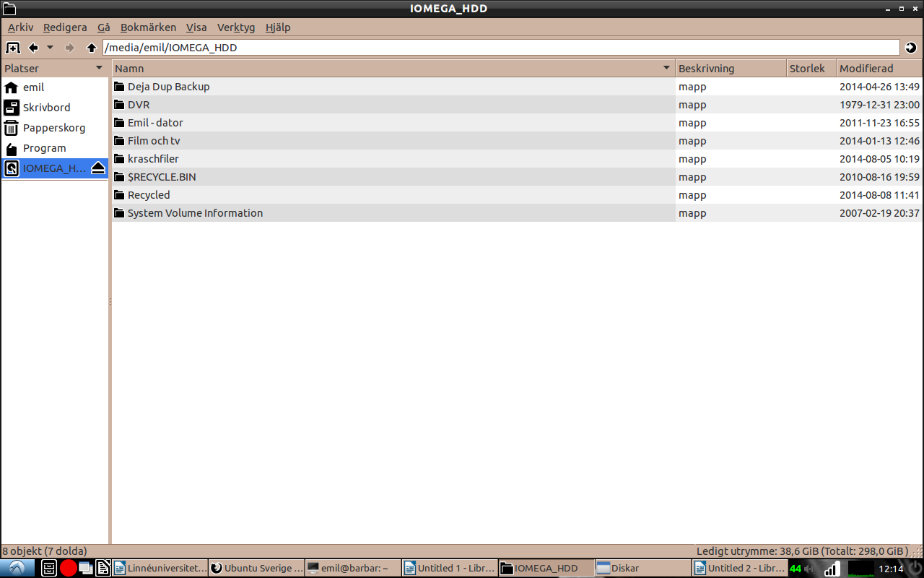924x578 pixels.
Task: Open a new tab with toolbar icon
Action: tap(13, 48)
